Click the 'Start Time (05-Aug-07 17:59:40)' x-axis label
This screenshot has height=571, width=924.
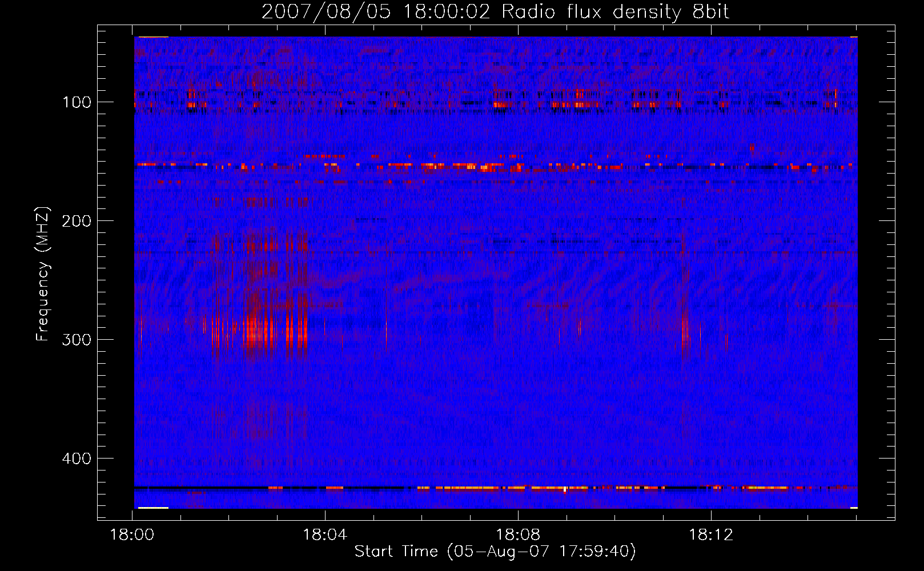[495, 552]
